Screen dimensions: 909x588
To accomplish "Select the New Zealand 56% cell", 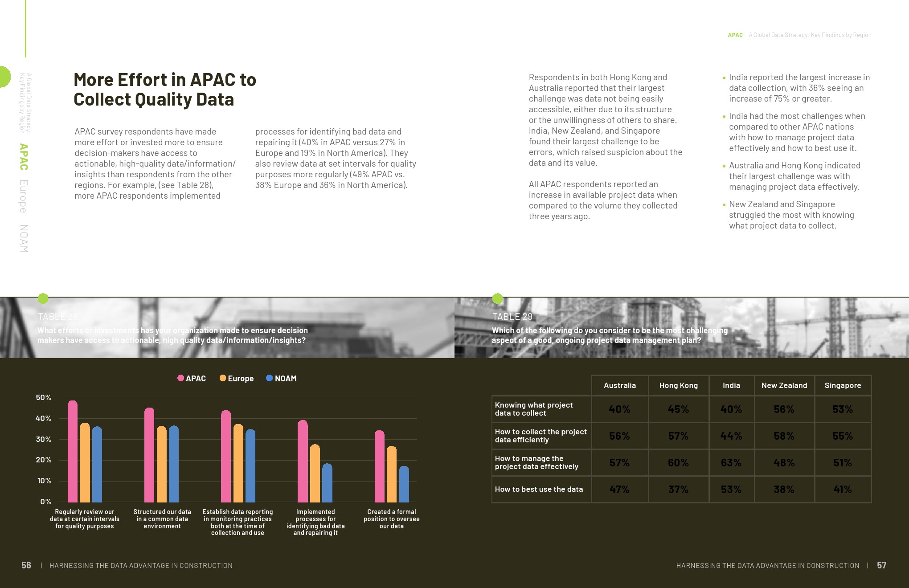I will 784,409.
